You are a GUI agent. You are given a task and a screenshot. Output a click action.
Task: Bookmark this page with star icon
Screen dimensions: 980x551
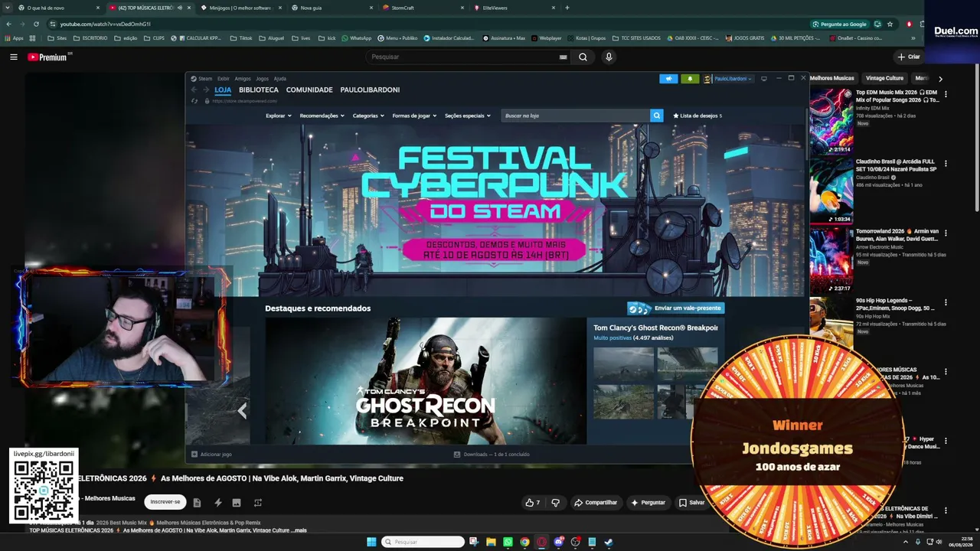click(x=890, y=24)
